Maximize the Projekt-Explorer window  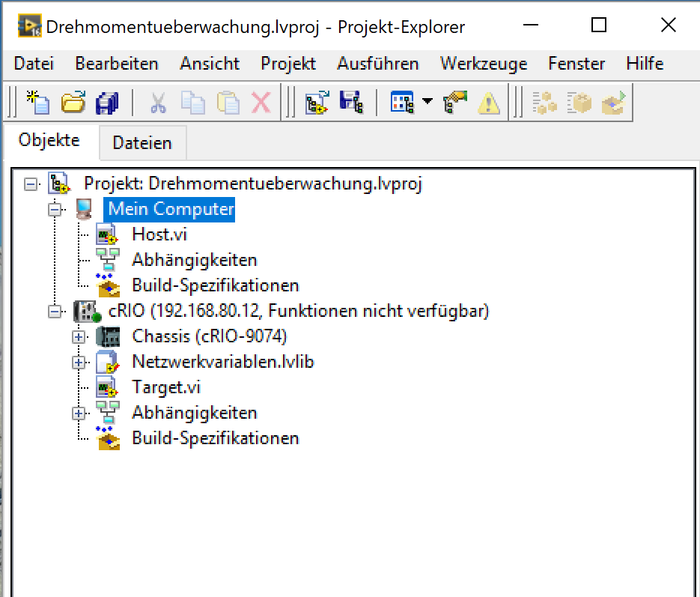(599, 25)
